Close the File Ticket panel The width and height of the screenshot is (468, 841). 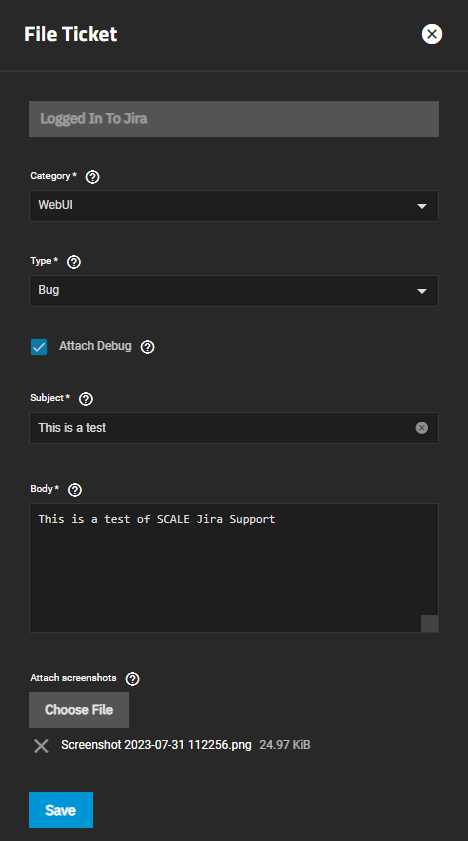point(432,34)
